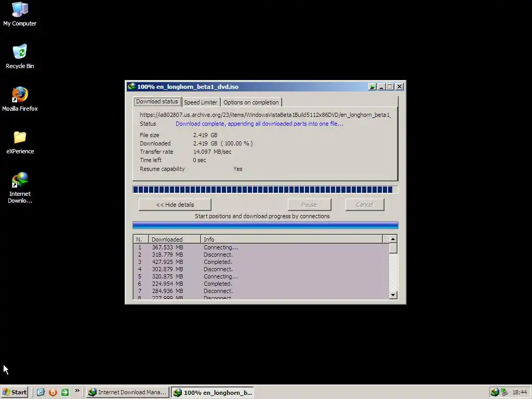Viewport: 532px width, 399px height.
Task: Select the eXPerience folder on desktop
Action: click(x=20, y=142)
